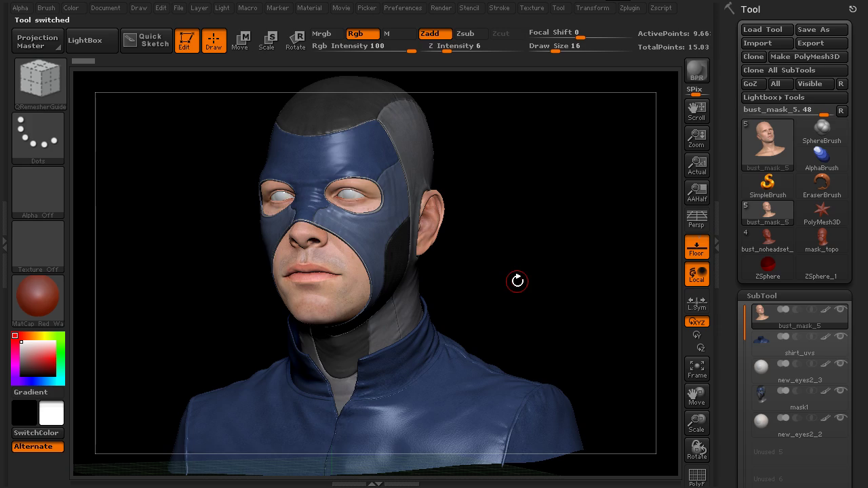Click the Zoom canvas icon
Image resolution: width=868 pixels, height=488 pixels.
click(x=696, y=138)
